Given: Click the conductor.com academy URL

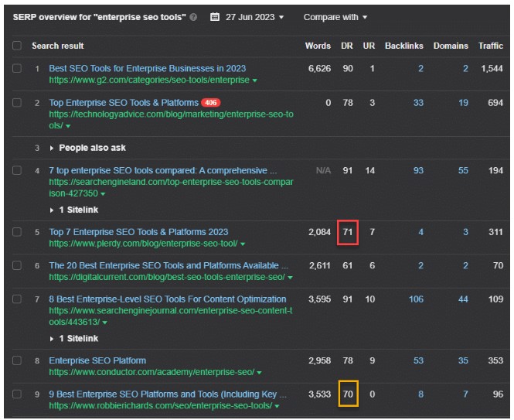Looking at the screenshot, I should pos(151,372).
